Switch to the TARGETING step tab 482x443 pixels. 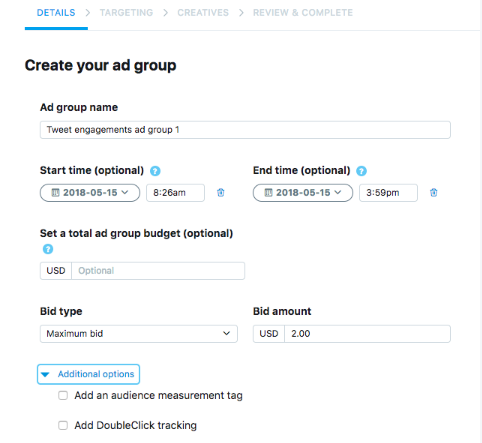tap(126, 13)
